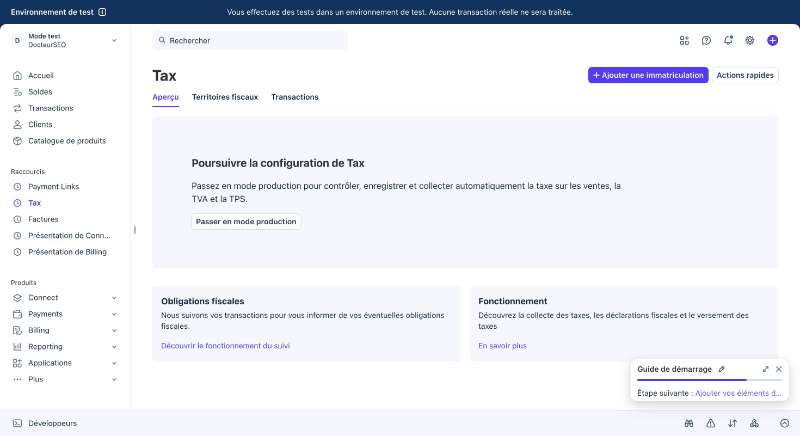Viewport: 800px width, 436px height.
Task: Click the binoculars icon in the bottom bar
Action: tap(689, 423)
